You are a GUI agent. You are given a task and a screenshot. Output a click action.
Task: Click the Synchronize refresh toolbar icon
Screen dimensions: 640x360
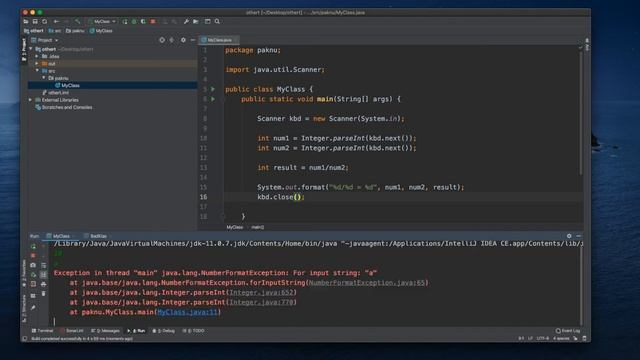tap(44, 22)
